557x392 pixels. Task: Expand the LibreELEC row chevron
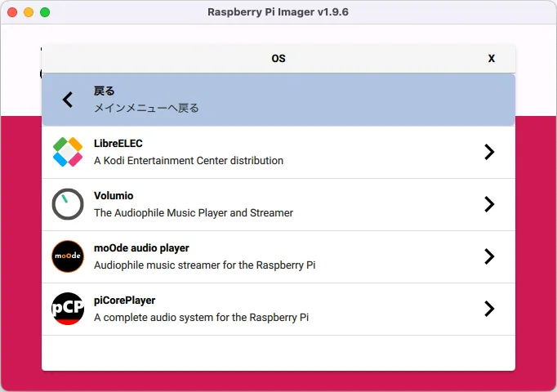[489, 152]
